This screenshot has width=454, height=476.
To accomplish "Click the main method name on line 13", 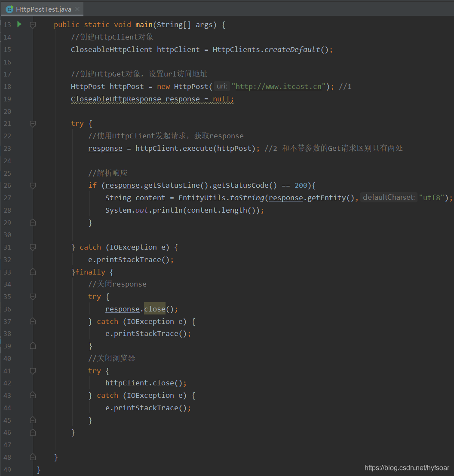I will (x=144, y=24).
